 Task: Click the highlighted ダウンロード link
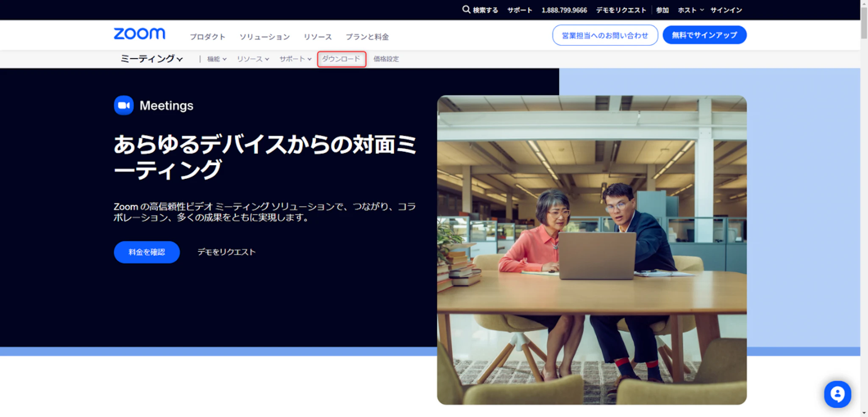pos(341,59)
